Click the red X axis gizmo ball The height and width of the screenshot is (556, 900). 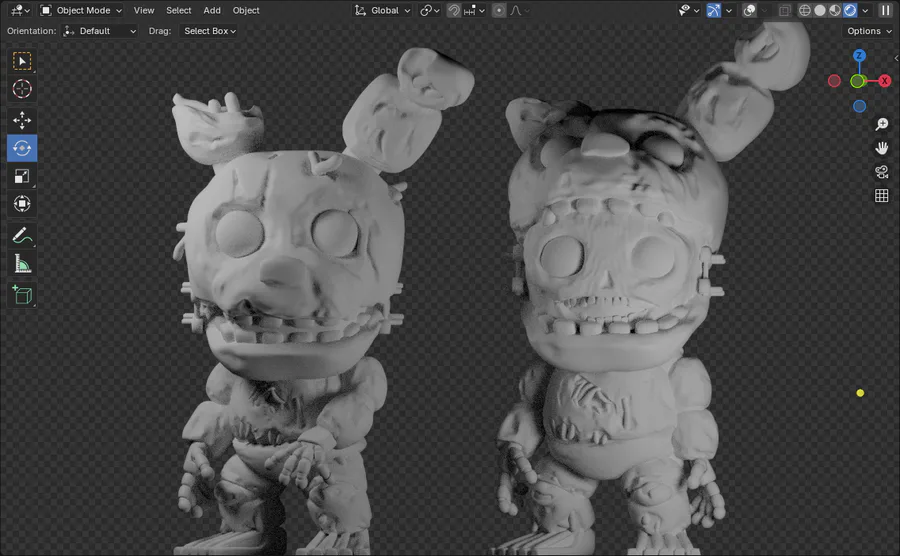pyautogui.click(x=885, y=81)
